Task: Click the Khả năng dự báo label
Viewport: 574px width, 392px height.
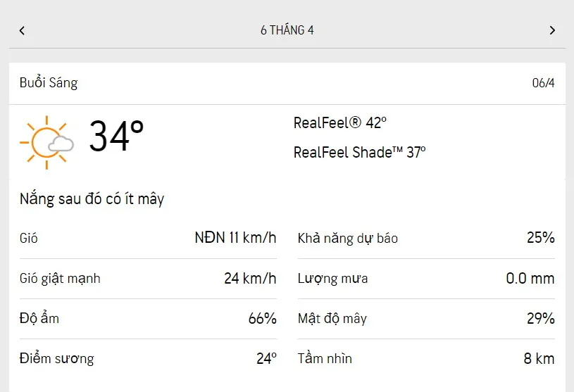Action: pos(348,239)
